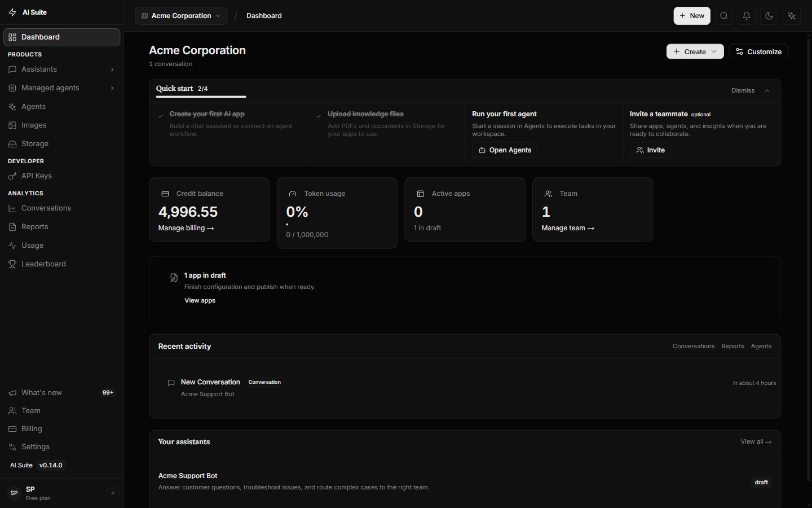Click the AI Suite logo icon
Viewport: 812px width, 508px height.
12,12
